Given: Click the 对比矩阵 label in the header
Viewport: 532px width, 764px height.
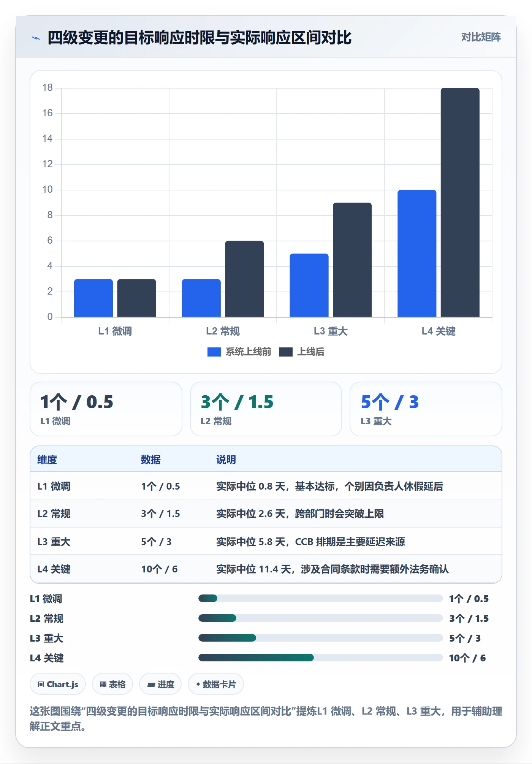Looking at the screenshot, I should [x=481, y=37].
